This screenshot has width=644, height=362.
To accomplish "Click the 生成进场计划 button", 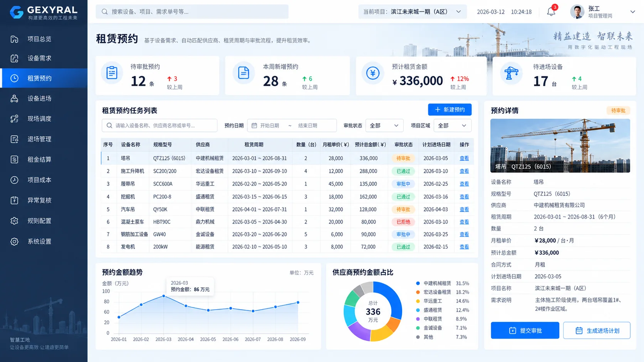I will point(597,330).
